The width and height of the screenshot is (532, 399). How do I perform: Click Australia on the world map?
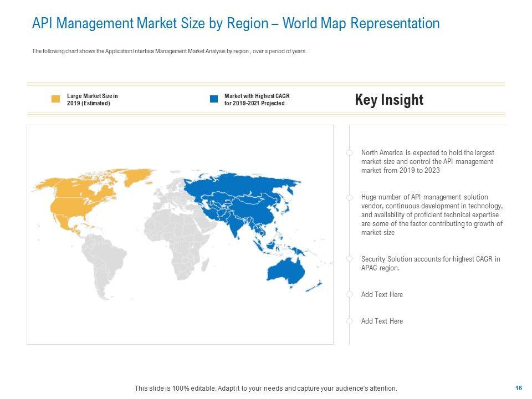pyautogui.click(x=286, y=271)
